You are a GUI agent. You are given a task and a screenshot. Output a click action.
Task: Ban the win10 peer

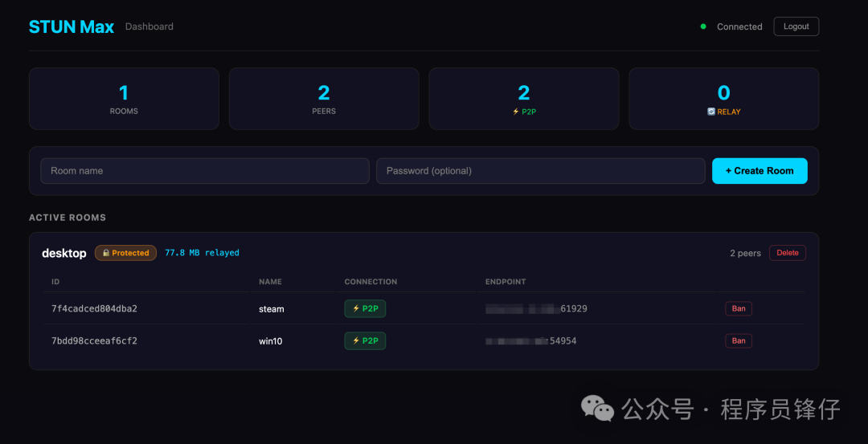coord(739,340)
